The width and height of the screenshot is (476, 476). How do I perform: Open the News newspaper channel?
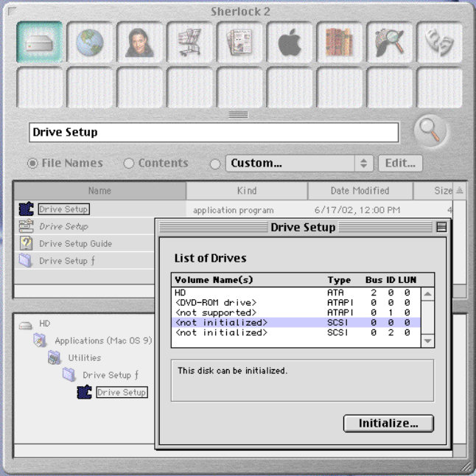pyautogui.click(x=239, y=42)
